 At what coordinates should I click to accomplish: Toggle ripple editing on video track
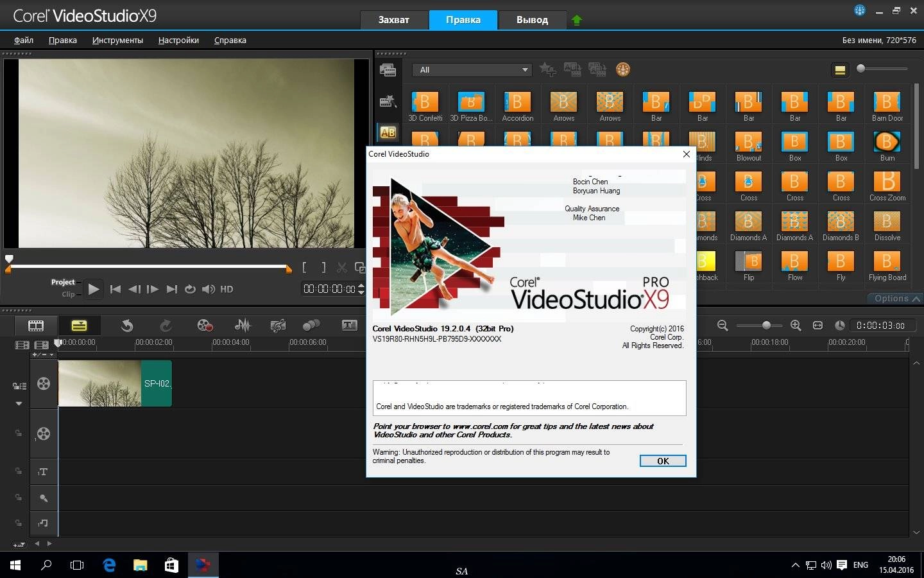(19, 386)
